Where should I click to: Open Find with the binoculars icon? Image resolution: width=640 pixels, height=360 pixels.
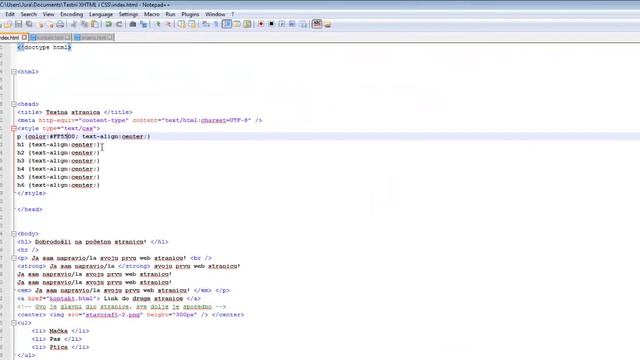[133, 24]
